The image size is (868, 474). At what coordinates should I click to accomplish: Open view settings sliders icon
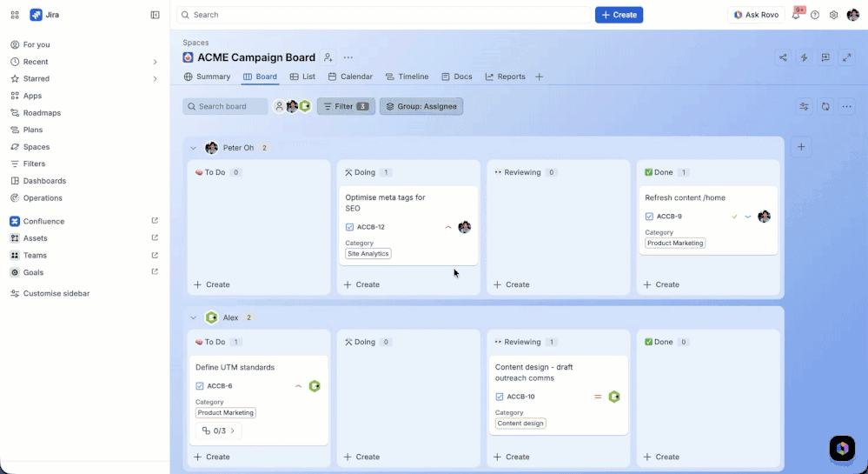click(x=805, y=106)
